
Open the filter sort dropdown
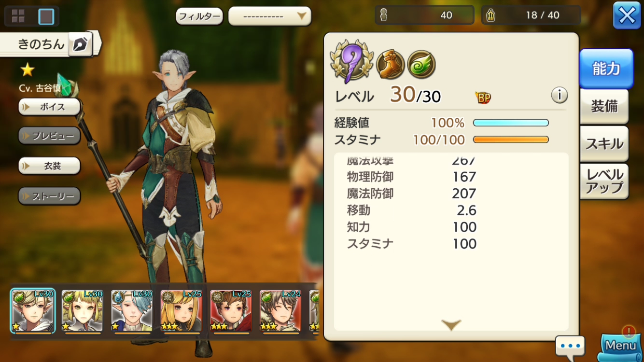[x=270, y=16]
